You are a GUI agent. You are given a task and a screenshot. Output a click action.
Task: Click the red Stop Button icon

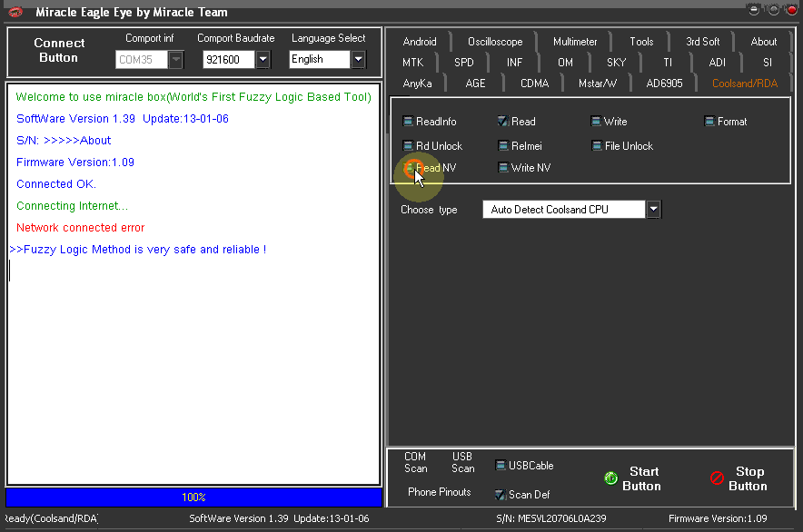point(717,478)
